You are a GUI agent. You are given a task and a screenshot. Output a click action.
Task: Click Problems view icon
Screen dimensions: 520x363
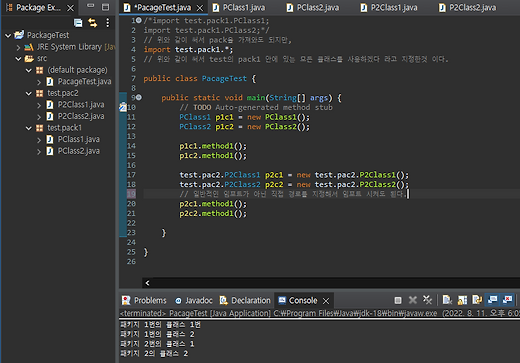(x=126, y=300)
